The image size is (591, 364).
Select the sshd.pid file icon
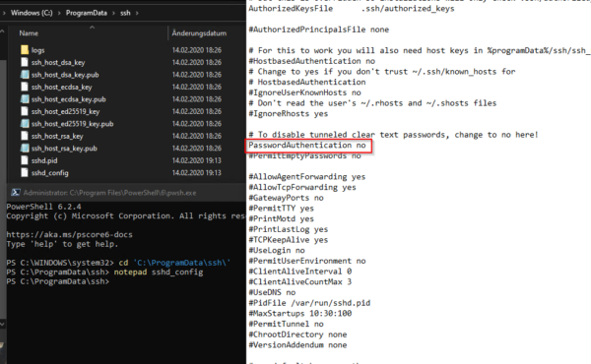pyautogui.click(x=25, y=160)
